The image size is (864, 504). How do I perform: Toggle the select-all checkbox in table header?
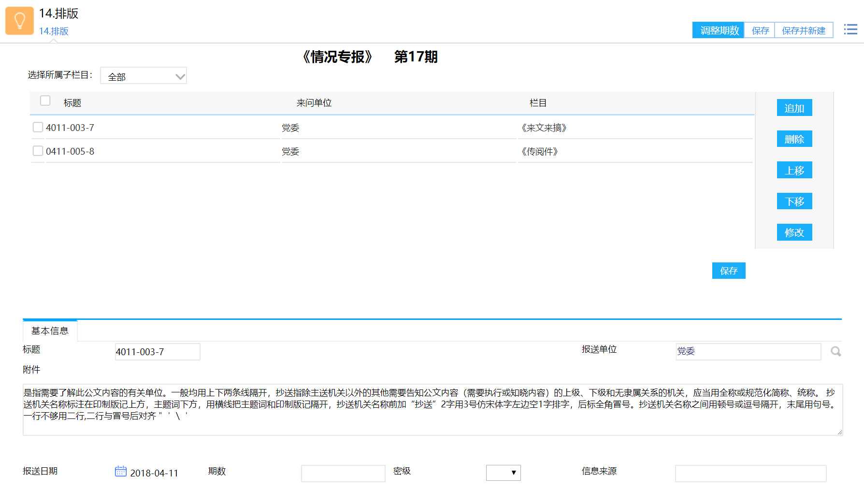pos(45,101)
